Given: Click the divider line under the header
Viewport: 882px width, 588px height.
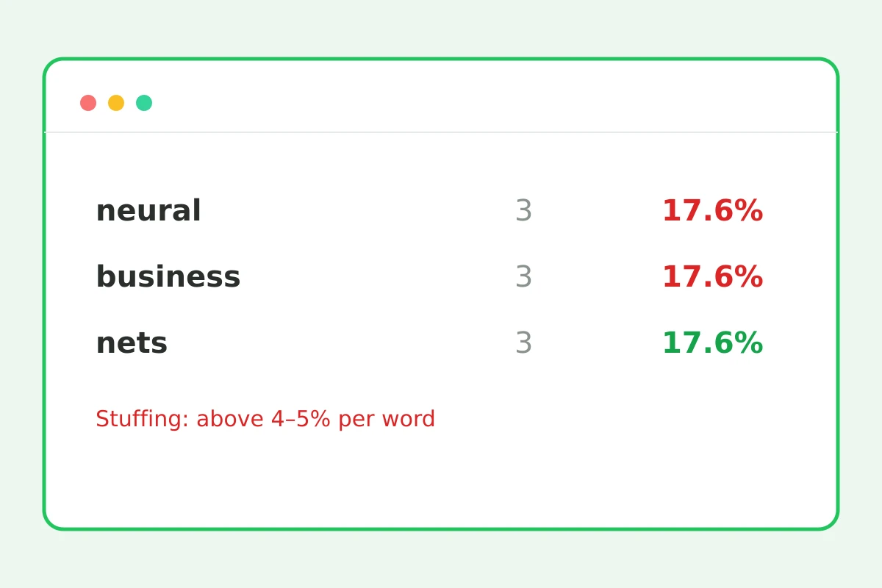Looking at the screenshot, I should [x=441, y=132].
